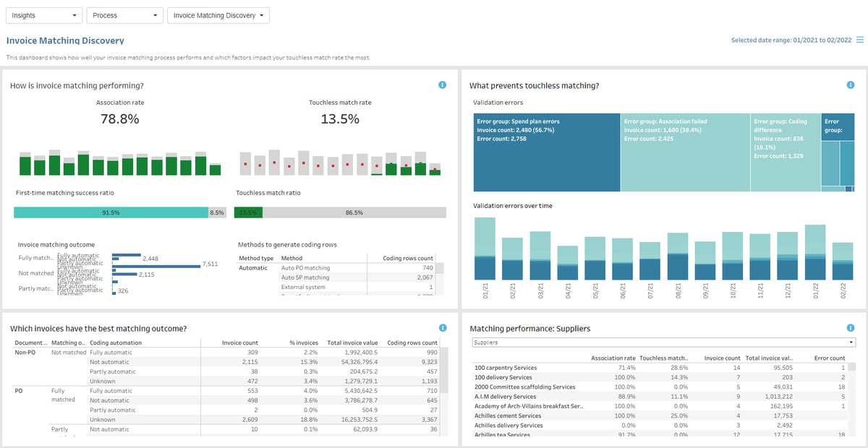Image resolution: width=868 pixels, height=448 pixels.
Task: Click the Invoice count column header
Action: pyautogui.click(x=721, y=358)
